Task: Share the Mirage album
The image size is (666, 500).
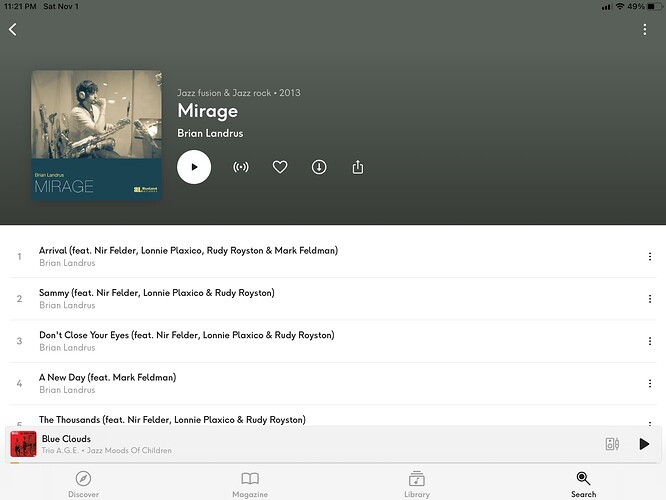Action: 358,167
